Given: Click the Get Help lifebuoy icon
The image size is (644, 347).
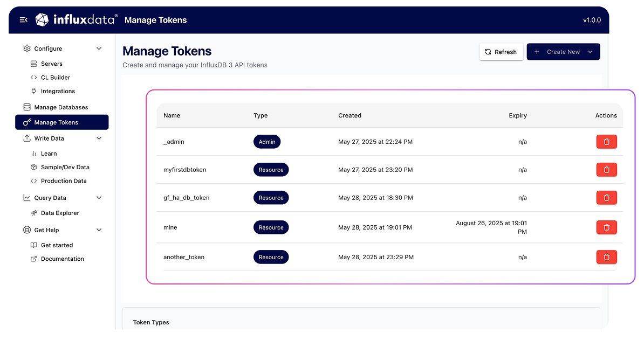Looking at the screenshot, I should pyautogui.click(x=26, y=230).
